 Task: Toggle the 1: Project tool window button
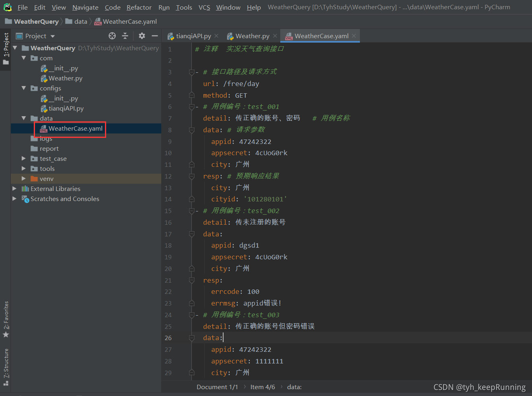(x=6, y=49)
